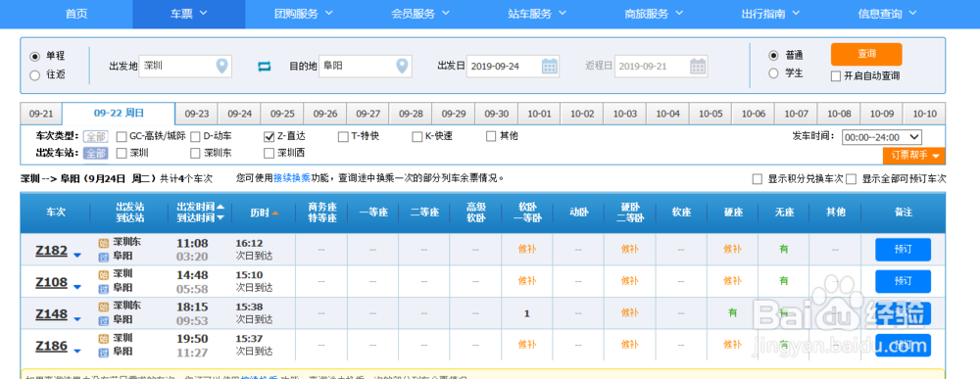This screenshot has height=379, width=980.
Task: Open the 会员服务 navigation menu
Action: click(420, 14)
